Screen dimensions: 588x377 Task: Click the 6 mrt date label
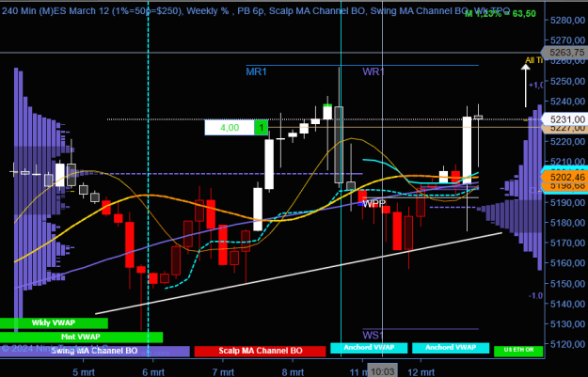point(153,372)
